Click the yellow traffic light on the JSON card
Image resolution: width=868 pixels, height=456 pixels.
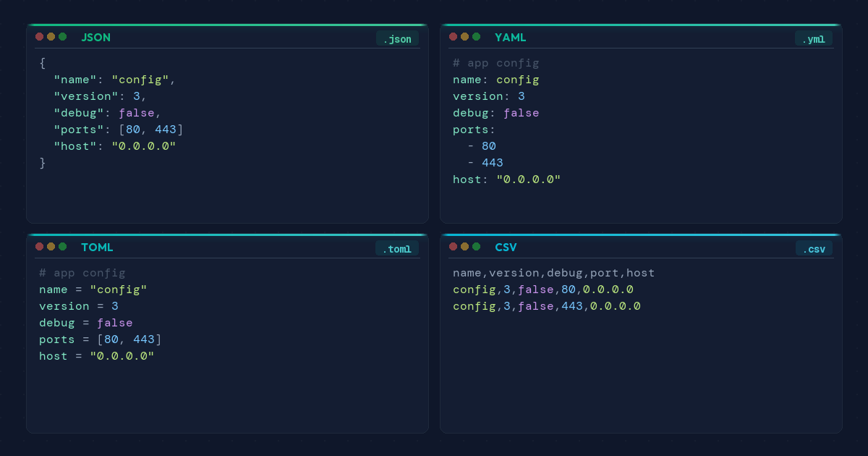(x=51, y=36)
